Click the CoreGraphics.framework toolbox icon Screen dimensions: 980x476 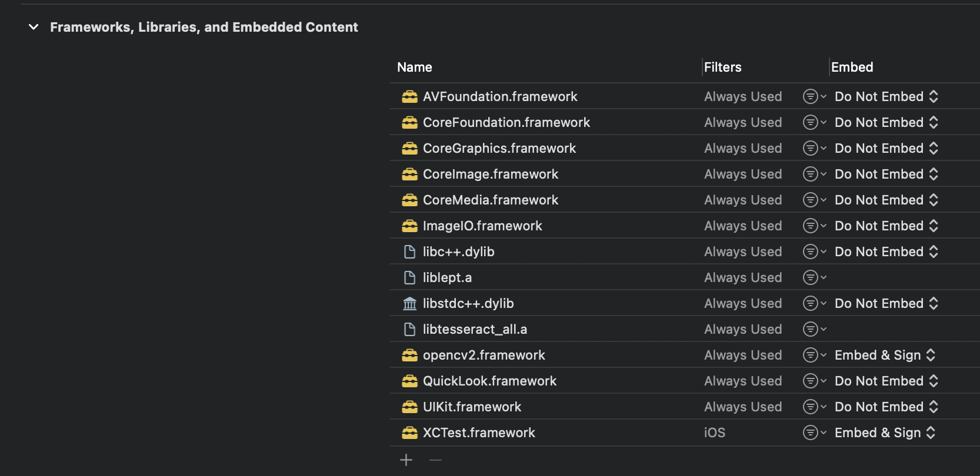coord(410,148)
